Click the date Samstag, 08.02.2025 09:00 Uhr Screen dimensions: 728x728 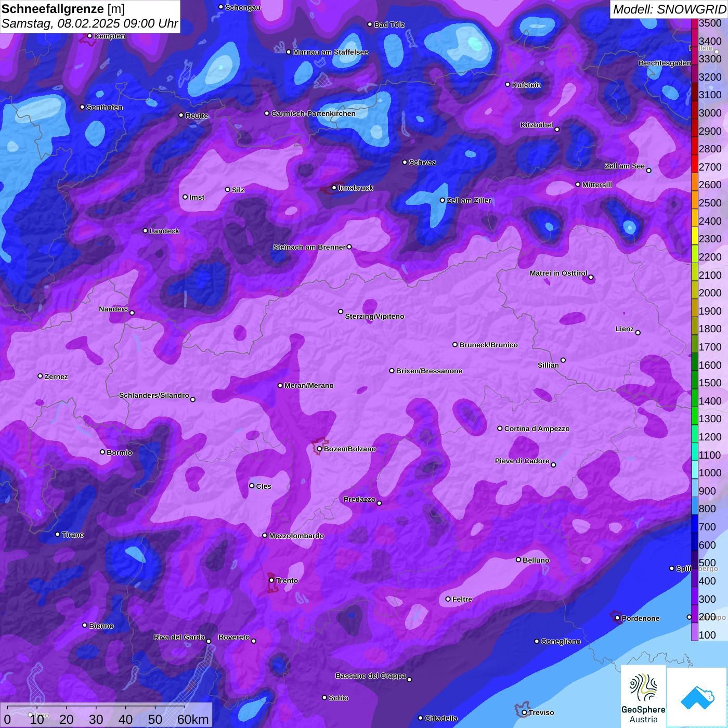[89, 23]
